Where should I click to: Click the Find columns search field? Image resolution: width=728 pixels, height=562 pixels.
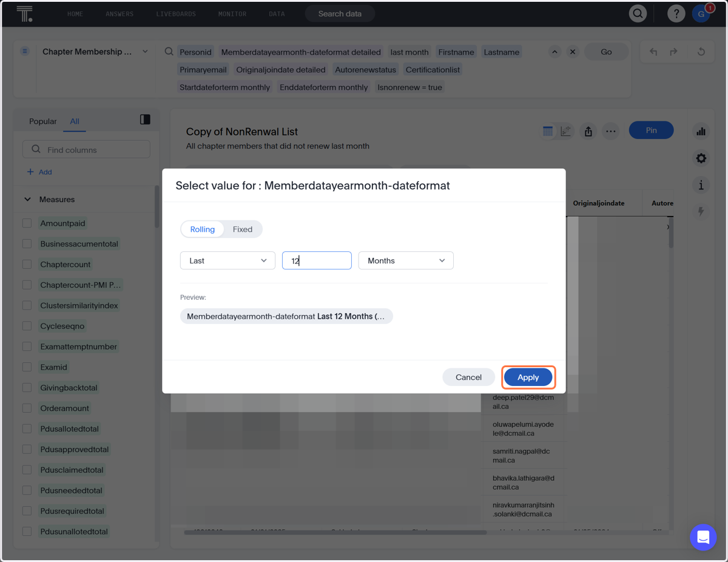86,149
